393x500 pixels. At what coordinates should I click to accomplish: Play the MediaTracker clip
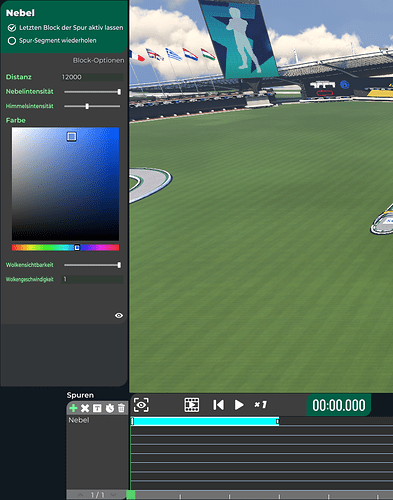(x=239, y=405)
